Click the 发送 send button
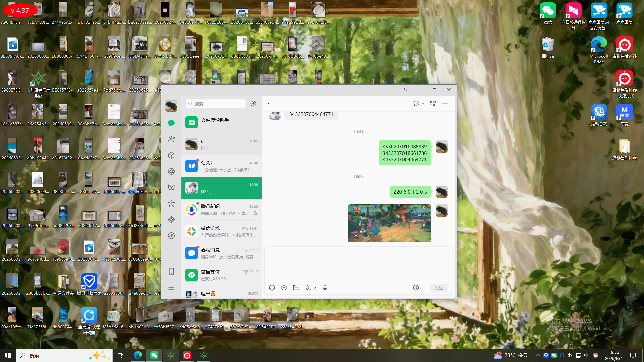Viewport: 644px width, 362px height. coord(439,288)
